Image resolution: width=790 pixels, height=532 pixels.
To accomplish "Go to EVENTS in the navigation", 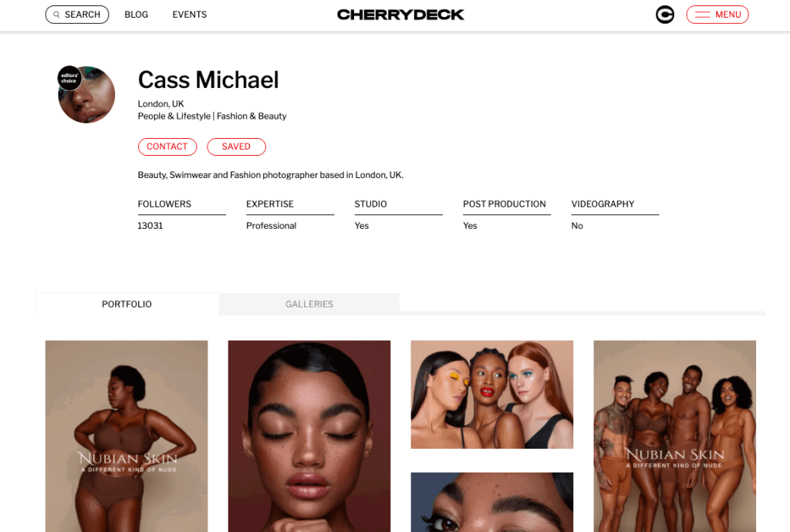I will coord(190,15).
